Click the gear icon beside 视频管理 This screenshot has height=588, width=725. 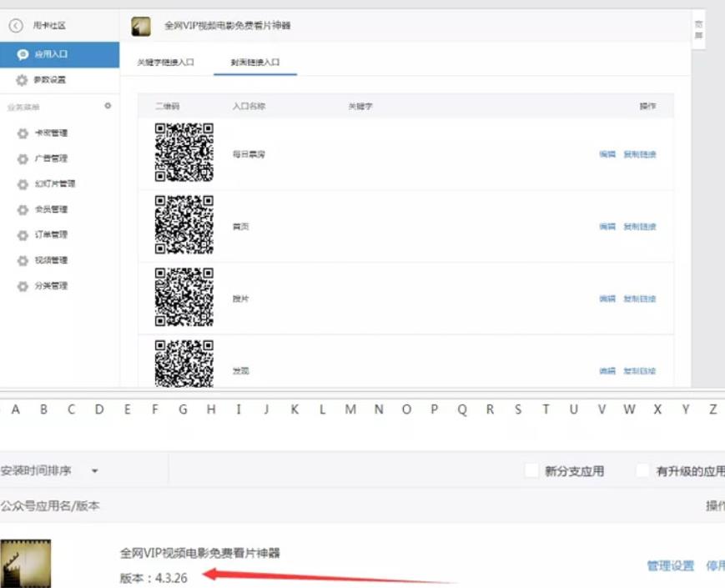(23, 261)
